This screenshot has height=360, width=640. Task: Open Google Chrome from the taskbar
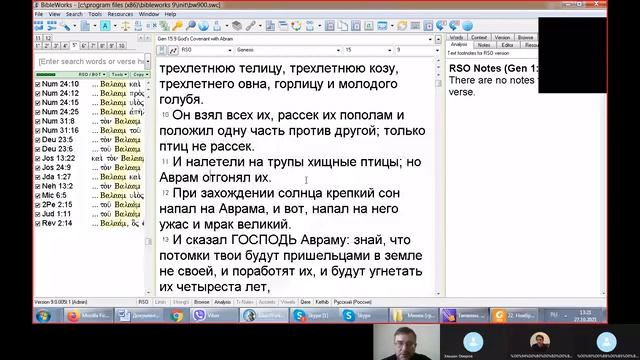click(177, 316)
